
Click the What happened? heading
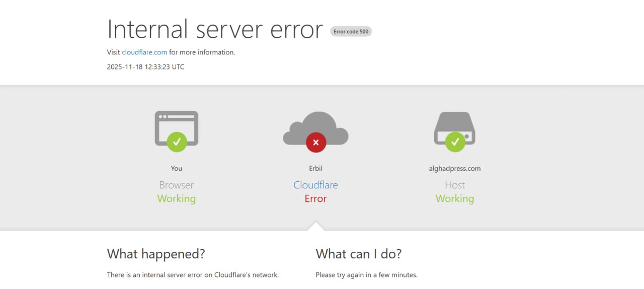[156, 254]
